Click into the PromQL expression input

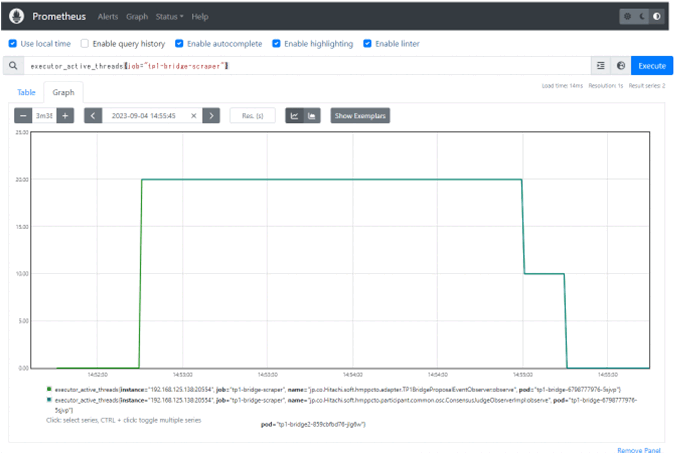tap(307, 66)
